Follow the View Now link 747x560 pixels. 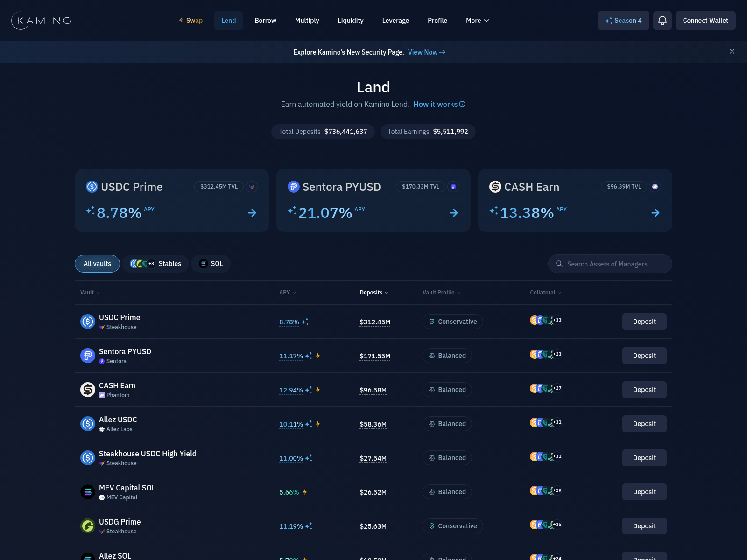click(427, 52)
